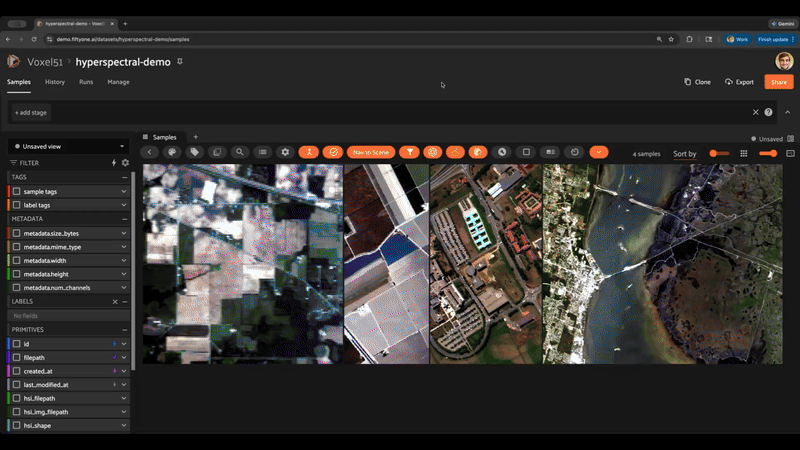Open the Manage tab

pyautogui.click(x=118, y=82)
